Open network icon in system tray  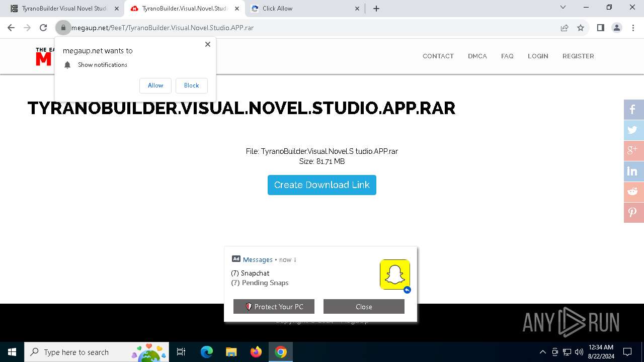(x=567, y=352)
